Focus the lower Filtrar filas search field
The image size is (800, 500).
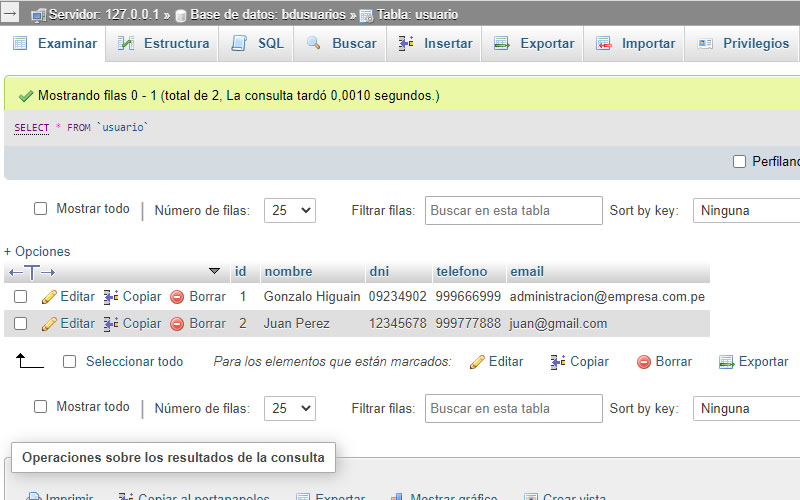coord(514,408)
